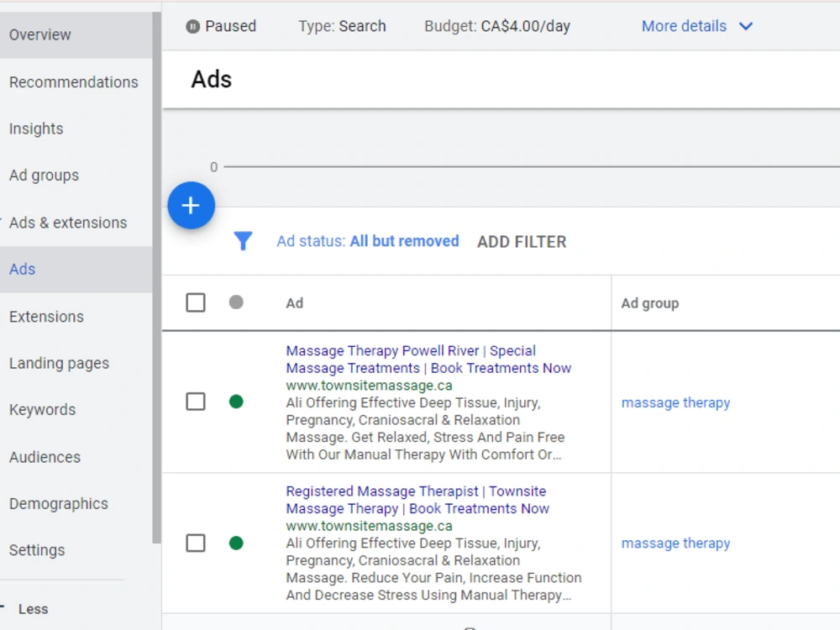Collapse the Ads & extensions section
Screen dimensions: 840x630
68,223
